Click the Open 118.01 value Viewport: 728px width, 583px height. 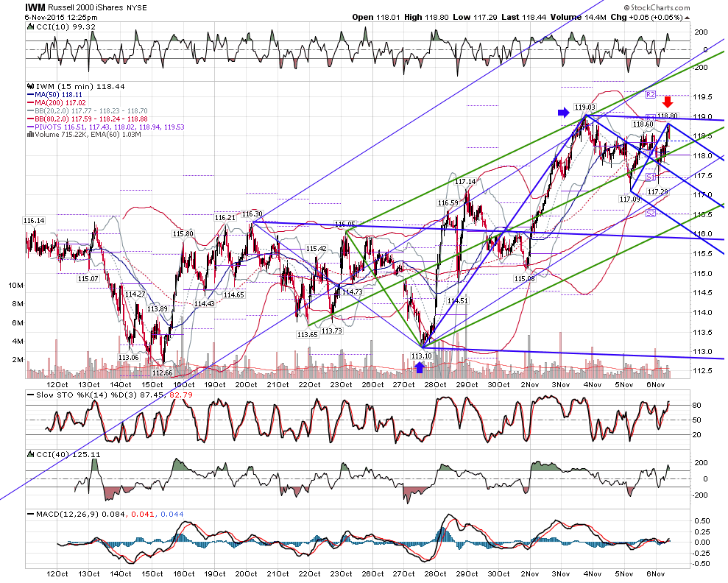point(376,17)
